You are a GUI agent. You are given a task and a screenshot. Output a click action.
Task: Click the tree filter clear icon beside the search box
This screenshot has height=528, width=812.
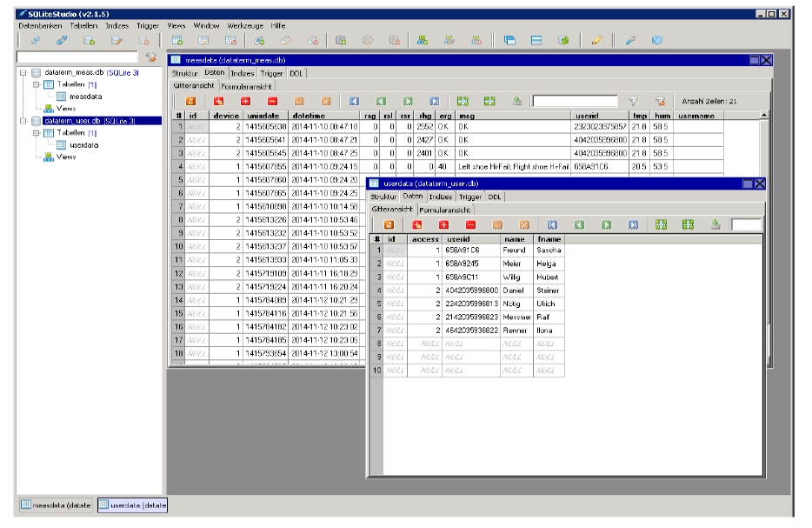pos(150,57)
